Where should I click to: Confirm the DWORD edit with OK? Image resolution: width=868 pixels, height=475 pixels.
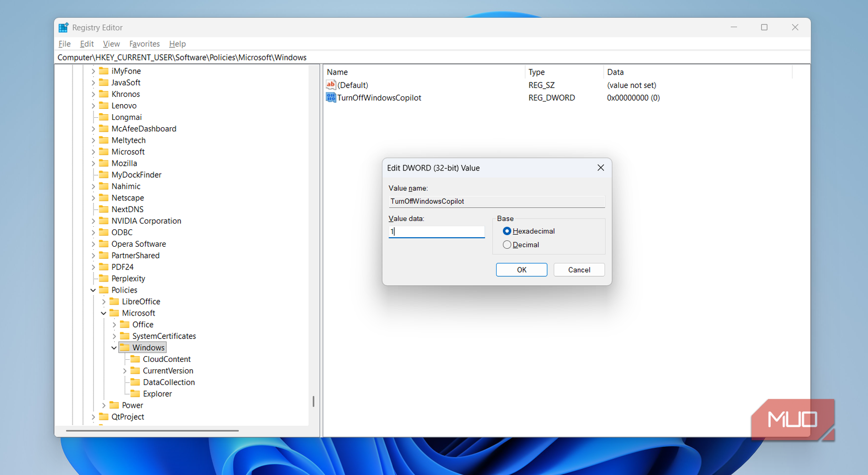tap(521, 270)
